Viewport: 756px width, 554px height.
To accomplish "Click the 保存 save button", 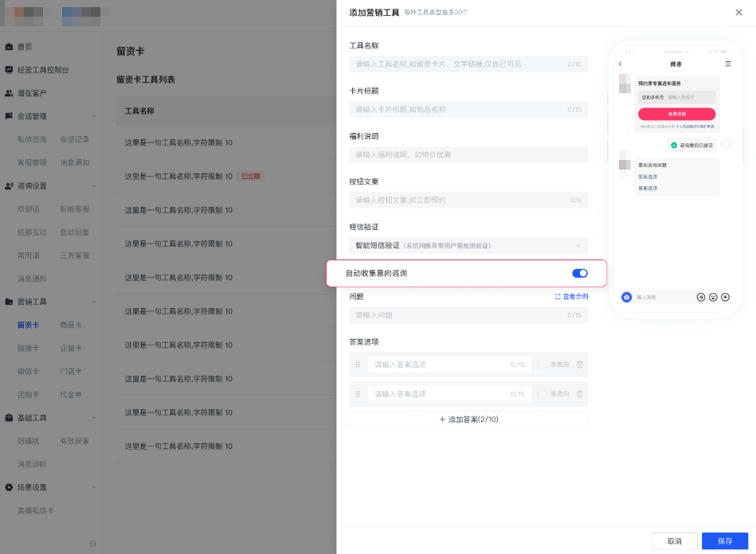I will coord(723,540).
